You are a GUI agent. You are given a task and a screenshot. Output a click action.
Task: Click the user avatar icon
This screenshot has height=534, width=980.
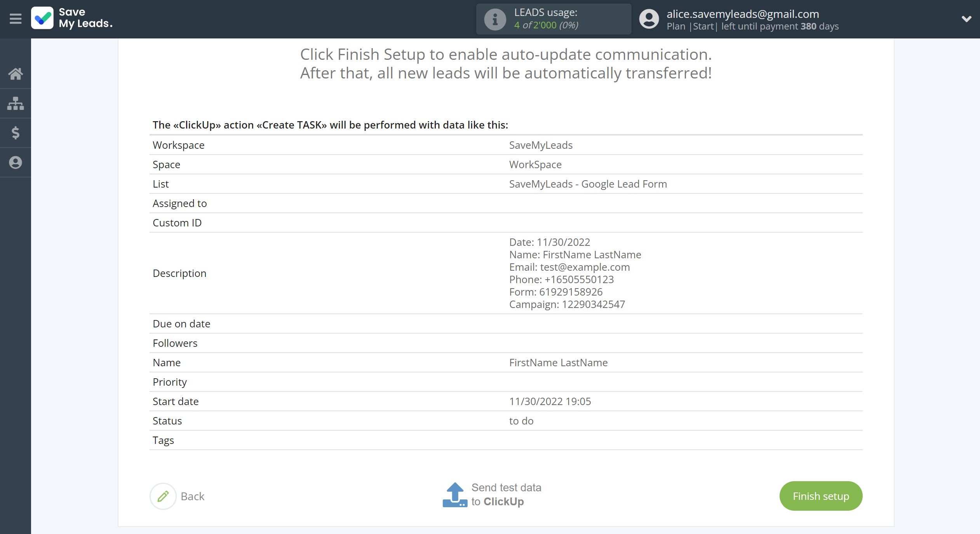[x=649, y=19]
